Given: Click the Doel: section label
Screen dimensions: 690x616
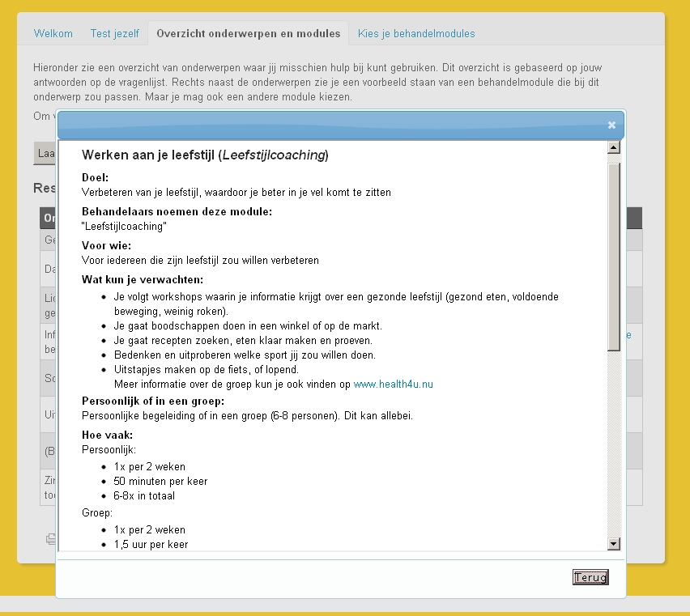Looking at the screenshot, I should click(x=95, y=177).
